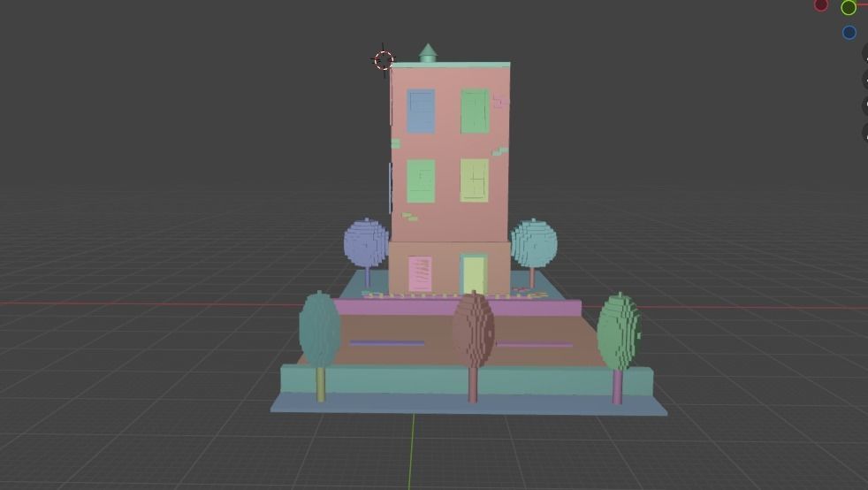868x490 pixels.
Task: Select the teal front wall of the yard
Action: pyautogui.click(x=467, y=381)
